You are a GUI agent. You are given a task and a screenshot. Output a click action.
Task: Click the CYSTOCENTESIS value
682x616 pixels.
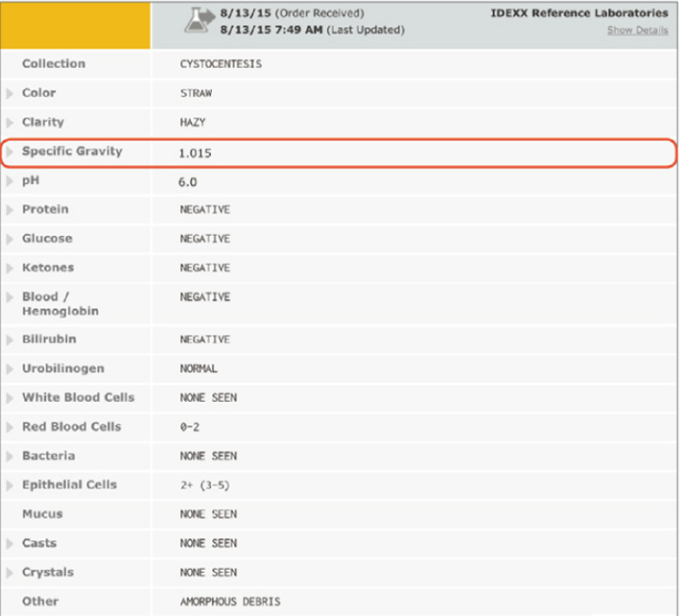pos(221,64)
